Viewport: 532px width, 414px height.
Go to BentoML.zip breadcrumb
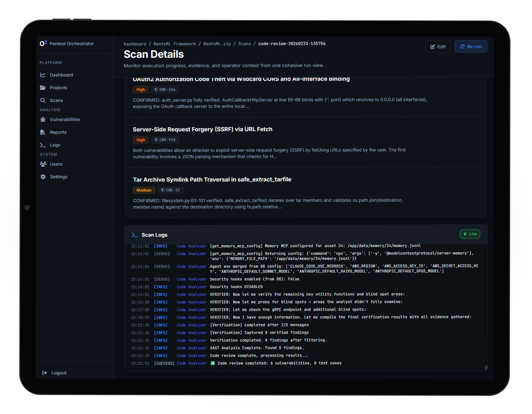coord(217,44)
